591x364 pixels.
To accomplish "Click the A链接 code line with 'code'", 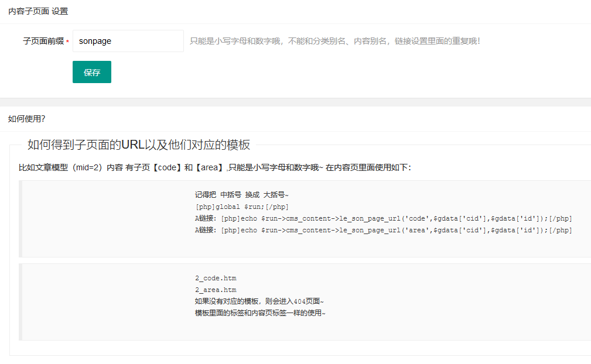I will [x=383, y=218].
